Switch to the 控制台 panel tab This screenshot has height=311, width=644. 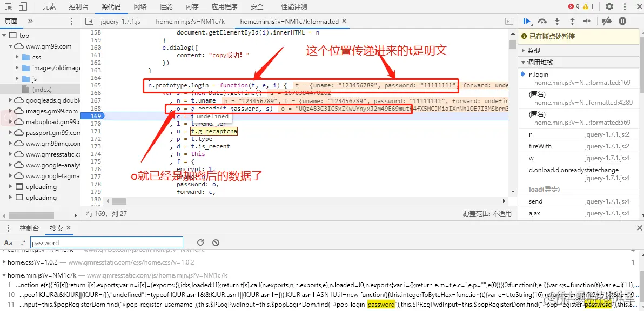tap(78, 7)
